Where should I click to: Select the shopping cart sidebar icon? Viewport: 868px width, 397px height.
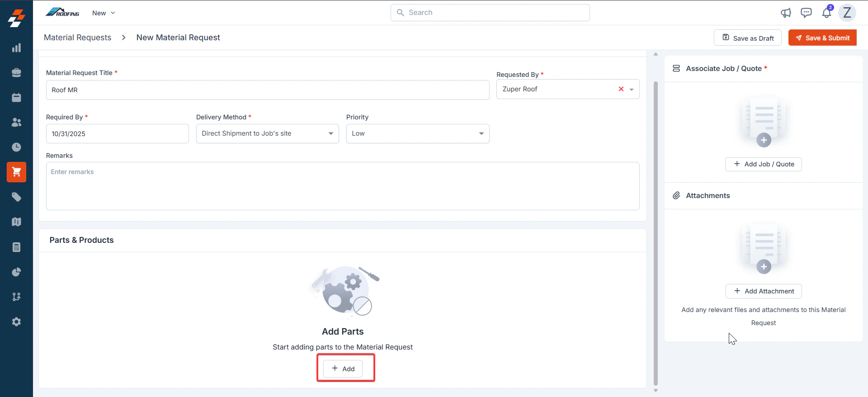pos(16,172)
